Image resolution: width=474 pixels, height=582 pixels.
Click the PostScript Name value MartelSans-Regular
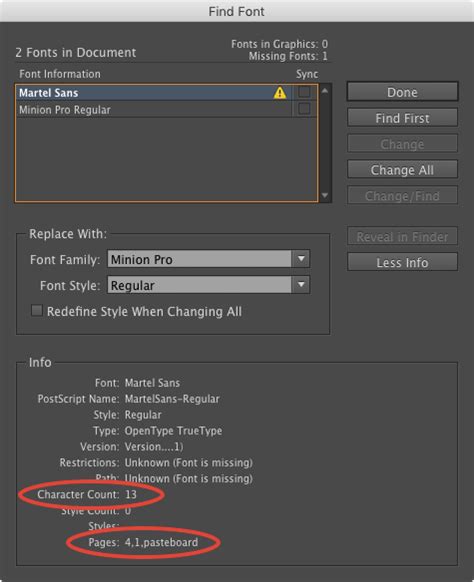coord(172,399)
